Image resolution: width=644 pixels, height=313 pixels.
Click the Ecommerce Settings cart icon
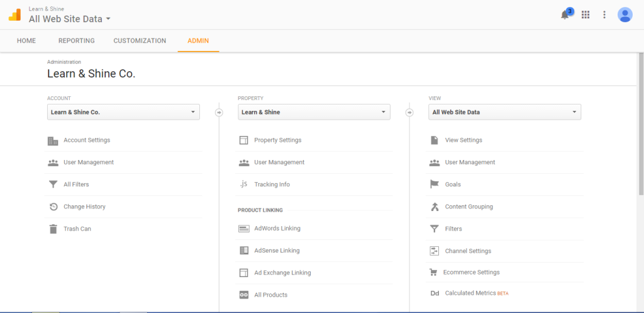(x=433, y=272)
